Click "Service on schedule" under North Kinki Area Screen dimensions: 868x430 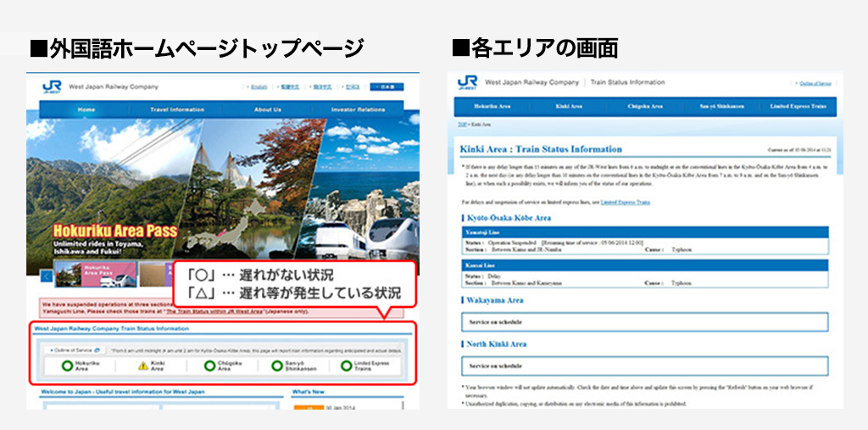pyautogui.click(x=645, y=366)
